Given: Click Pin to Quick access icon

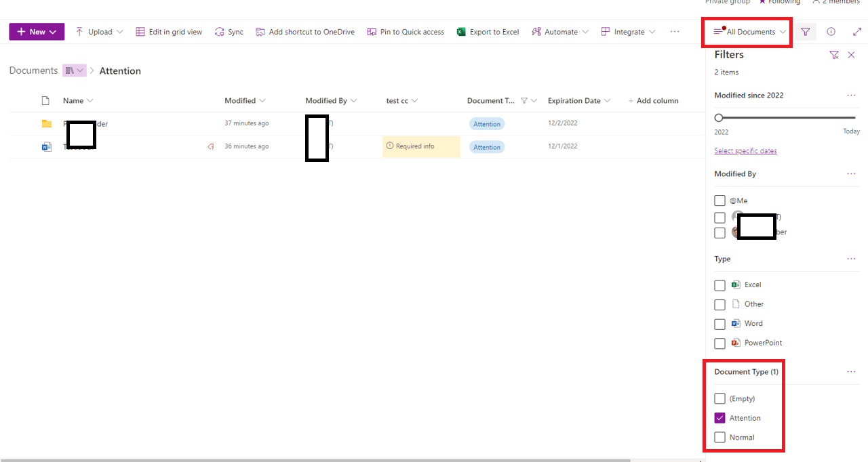Looking at the screenshot, I should point(372,32).
